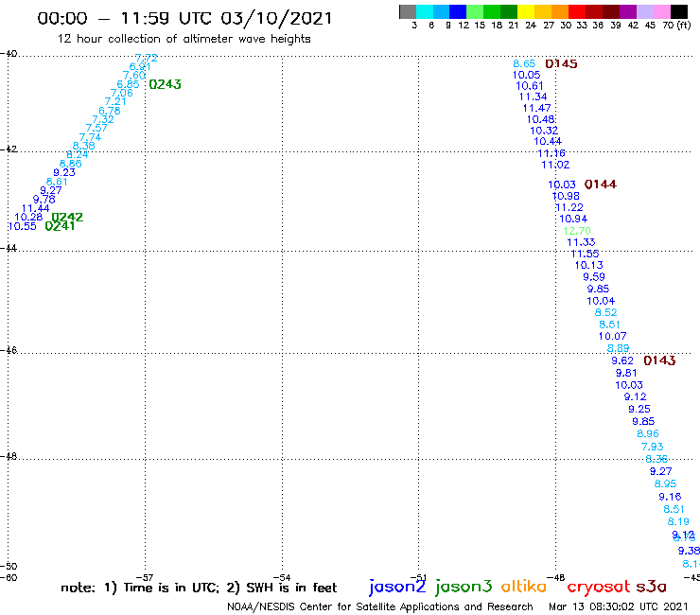Click the 8.19 wave height value
Viewport: 700px width, 615px height.
pos(678,521)
